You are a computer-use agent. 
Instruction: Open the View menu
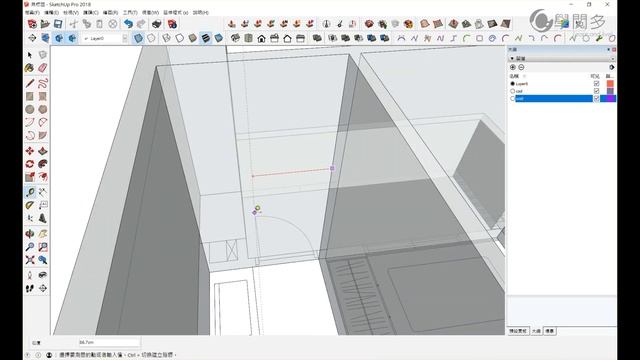tap(71, 13)
